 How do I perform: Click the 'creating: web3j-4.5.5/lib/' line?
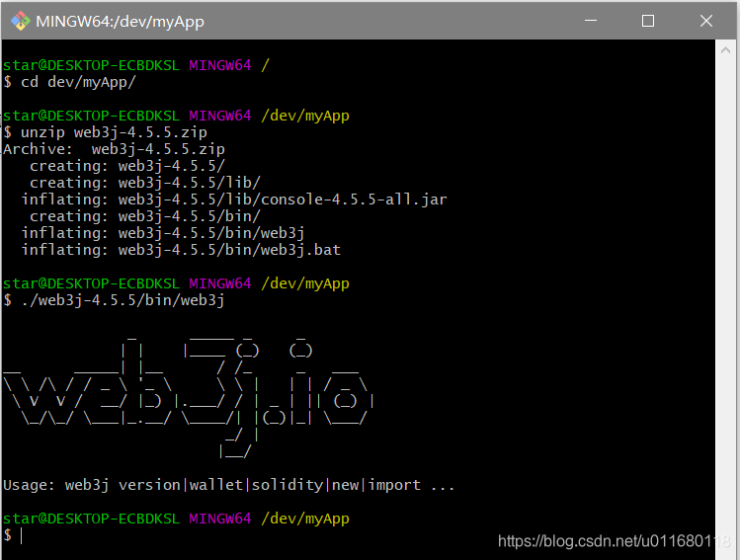(x=145, y=183)
